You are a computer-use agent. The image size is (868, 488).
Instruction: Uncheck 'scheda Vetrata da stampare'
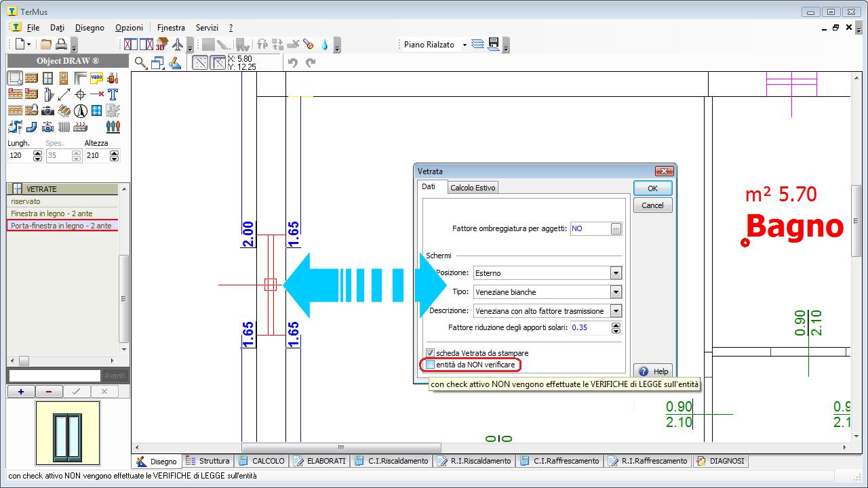(430, 353)
